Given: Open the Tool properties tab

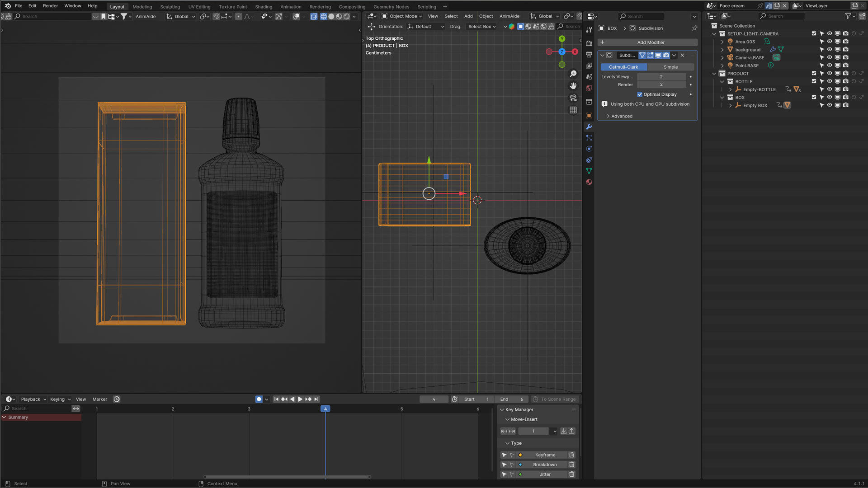Looking at the screenshot, I should [589, 29].
